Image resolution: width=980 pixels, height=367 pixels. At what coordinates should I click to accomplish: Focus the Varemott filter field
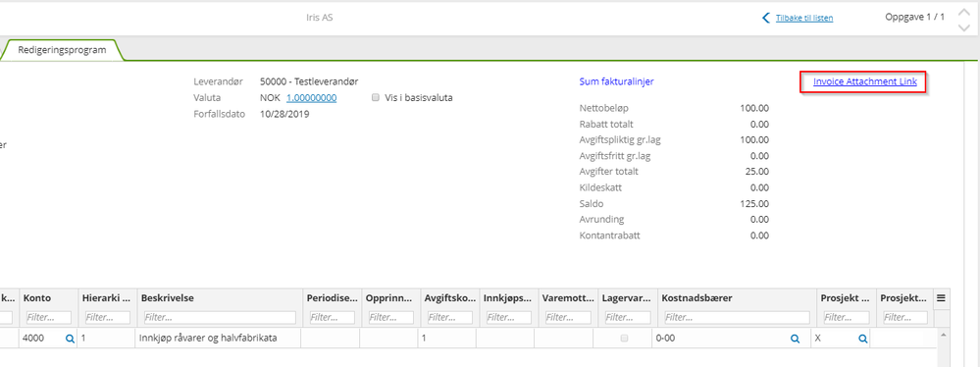coord(569,318)
